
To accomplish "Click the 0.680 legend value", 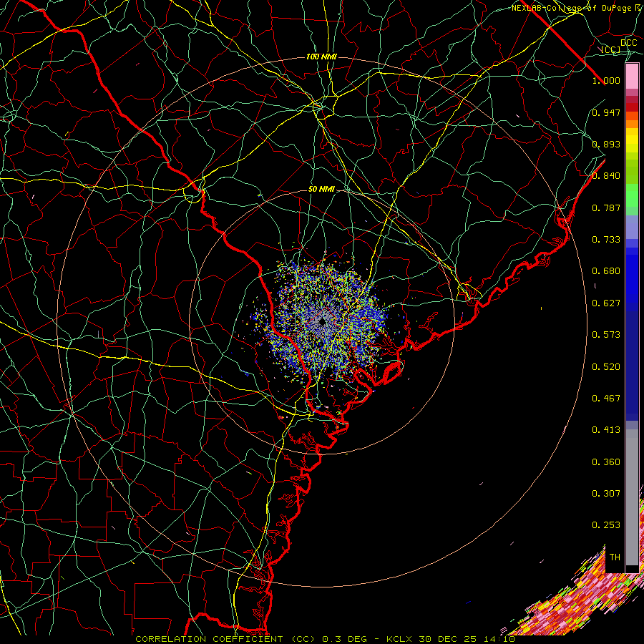I will tap(606, 271).
